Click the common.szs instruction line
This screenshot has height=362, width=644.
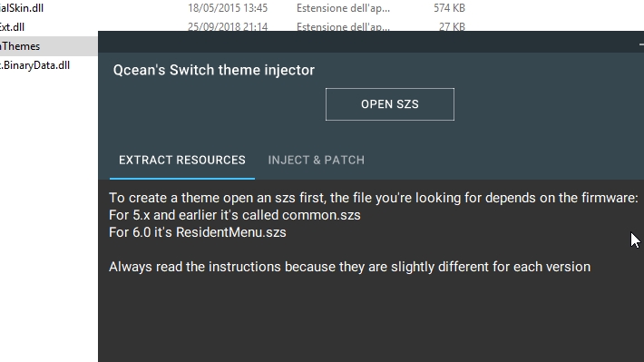pyautogui.click(x=235, y=215)
